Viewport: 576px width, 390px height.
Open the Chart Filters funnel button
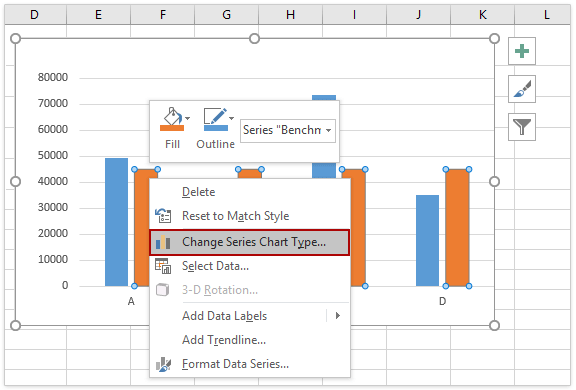(x=522, y=127)
